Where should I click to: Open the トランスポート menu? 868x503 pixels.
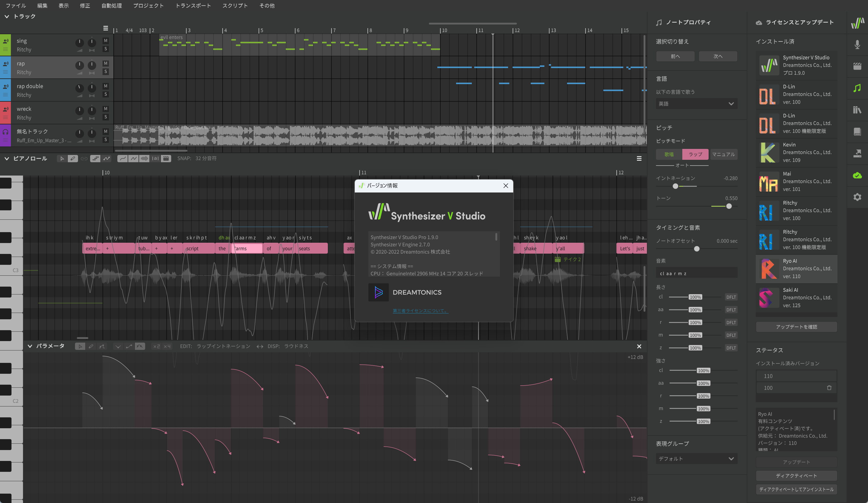coord(193,5)
